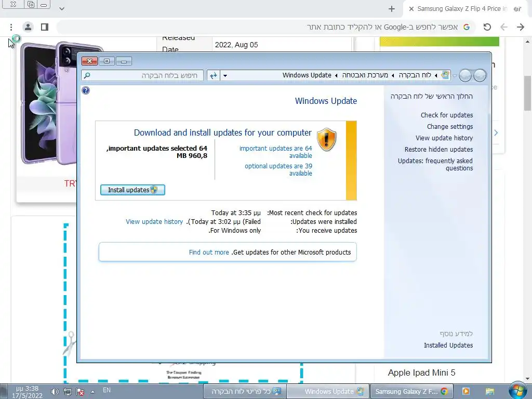Select לוח הבקרה breadcrumb segment
This screenshot has height=399, width=532.
415,75
